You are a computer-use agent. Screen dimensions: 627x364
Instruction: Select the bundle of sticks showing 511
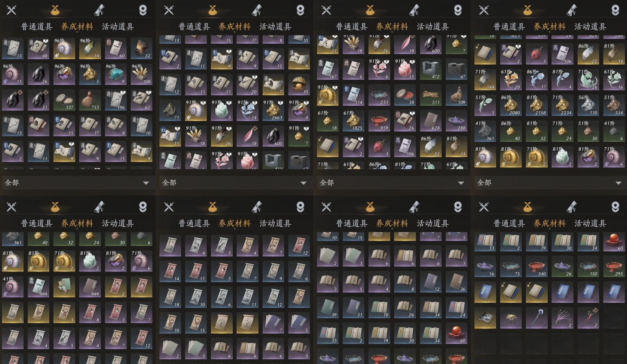431,95
